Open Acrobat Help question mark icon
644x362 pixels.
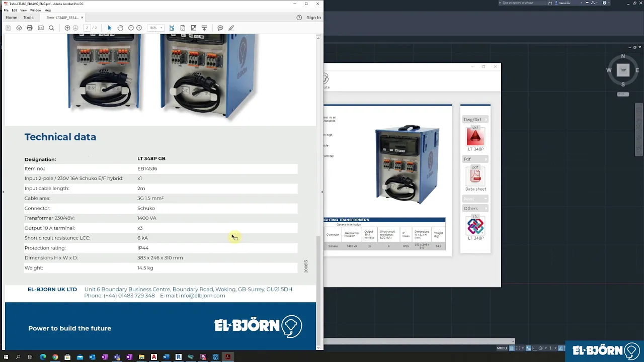(x=299, y=18)
